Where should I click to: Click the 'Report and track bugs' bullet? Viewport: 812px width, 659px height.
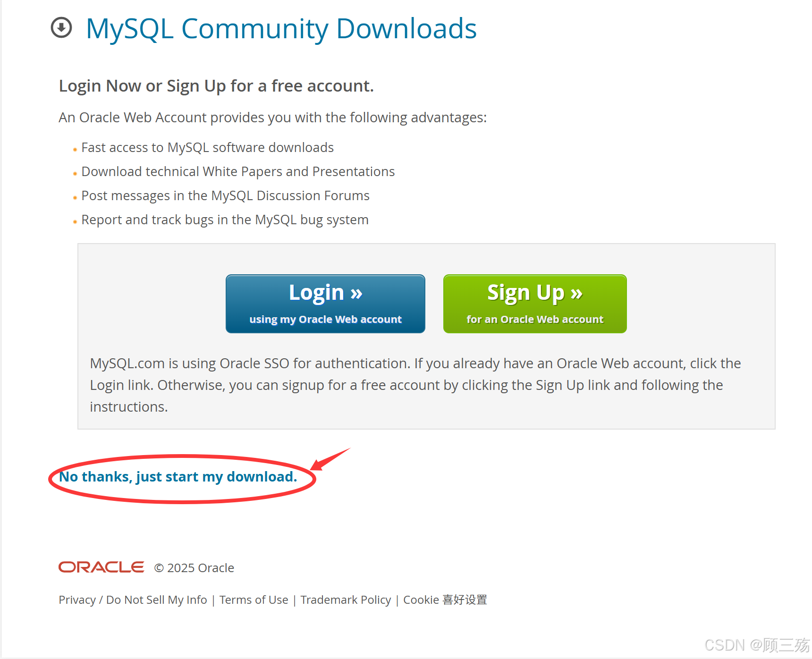225,220
